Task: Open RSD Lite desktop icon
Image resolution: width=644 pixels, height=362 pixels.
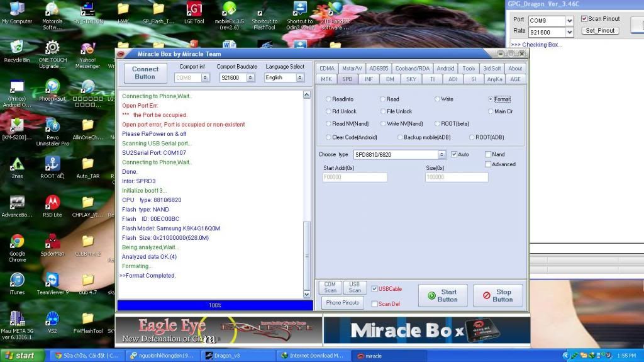Action: (x=52, y=206)
